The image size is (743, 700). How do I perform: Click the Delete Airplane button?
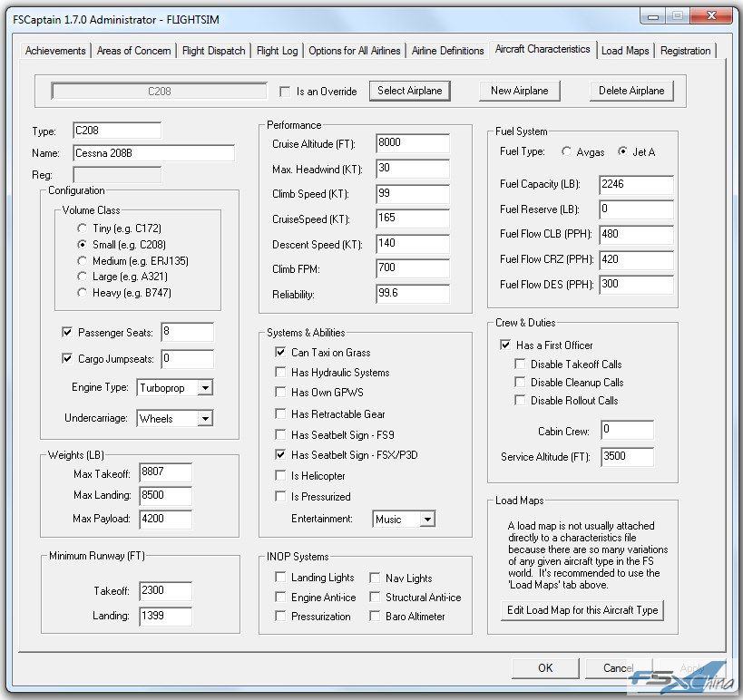[631, 91]
